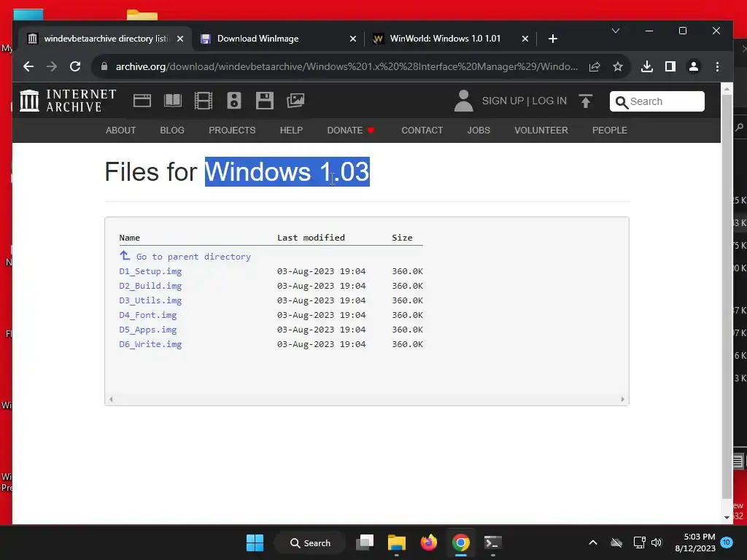Open the BLOG menu item
This screenshot has width=747, height=560.
click(x=172, y=131)
